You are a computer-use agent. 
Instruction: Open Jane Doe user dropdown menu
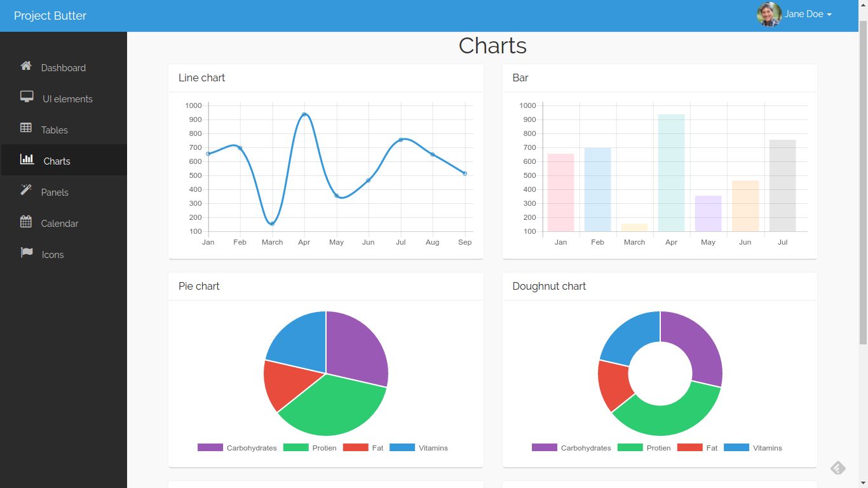pos(794,15)
